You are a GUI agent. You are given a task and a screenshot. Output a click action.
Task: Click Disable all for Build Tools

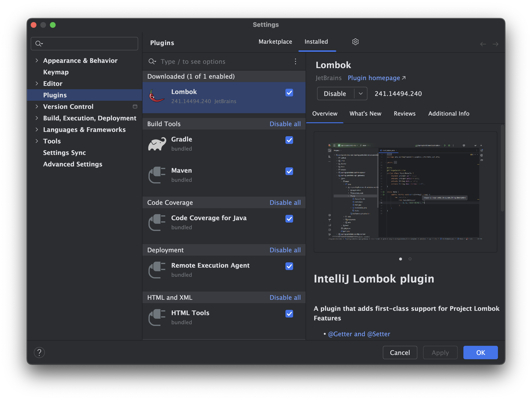[x=285, y=124]
